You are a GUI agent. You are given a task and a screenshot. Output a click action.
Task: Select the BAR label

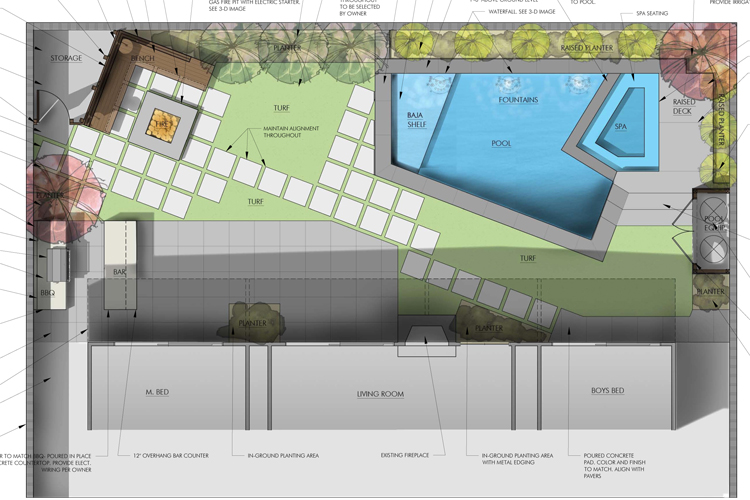click(120, 272)
